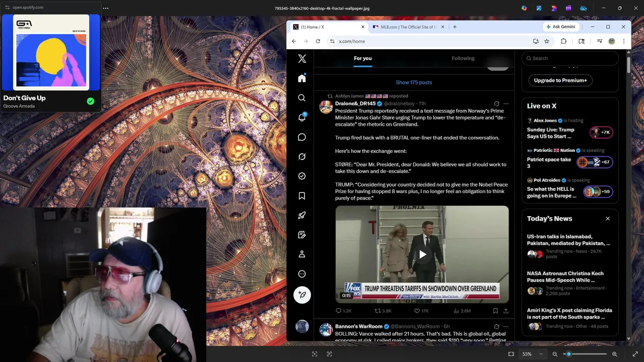The width and height of the screenshot is (644, 362).
Task: Close the Today's News panel
Action: pos(608,219)
